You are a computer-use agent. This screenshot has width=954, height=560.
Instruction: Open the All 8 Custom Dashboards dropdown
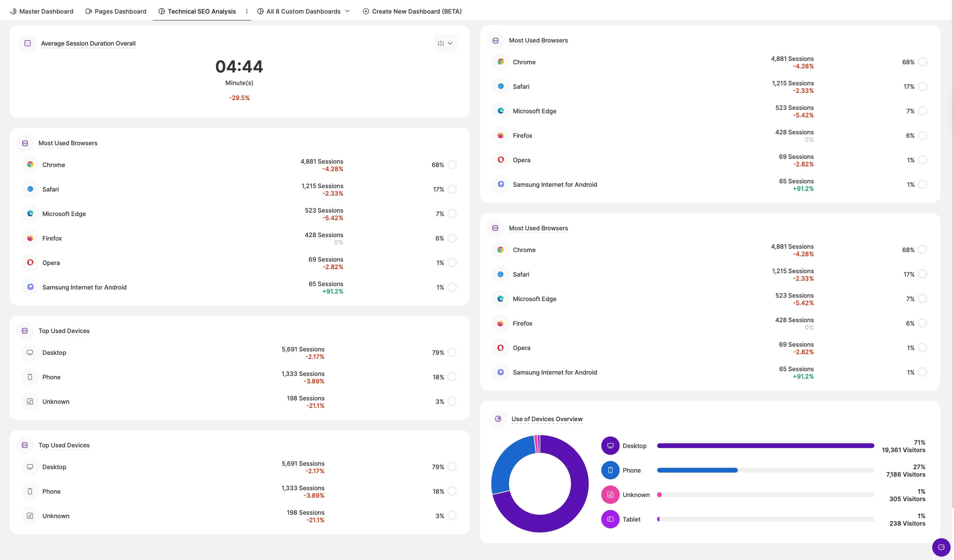pyautogui.click(x=303, y=11)
